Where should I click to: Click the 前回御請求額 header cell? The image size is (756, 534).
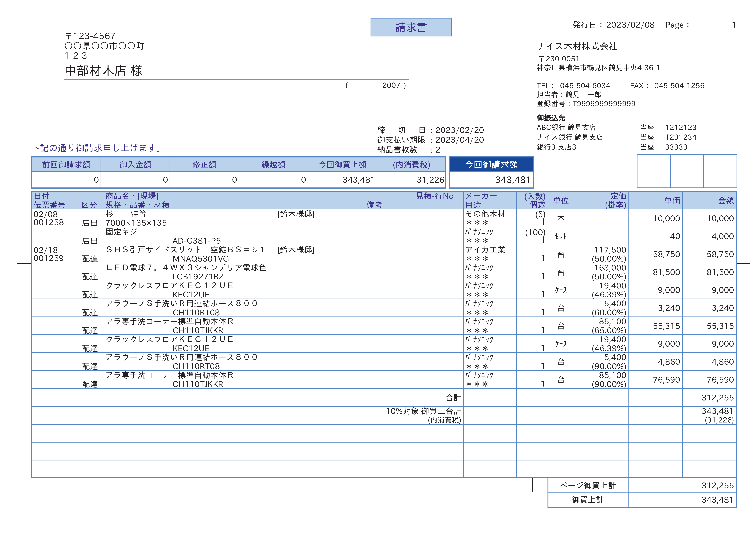point(66,164)
